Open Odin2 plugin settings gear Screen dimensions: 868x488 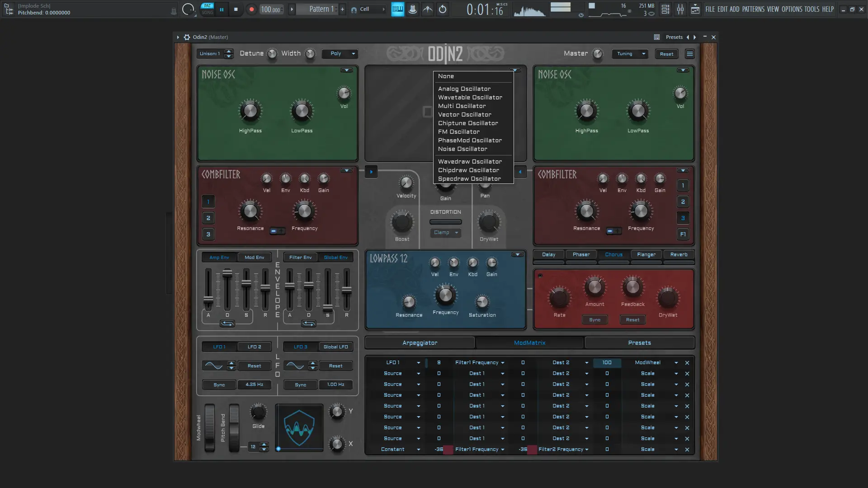[187, 37]
